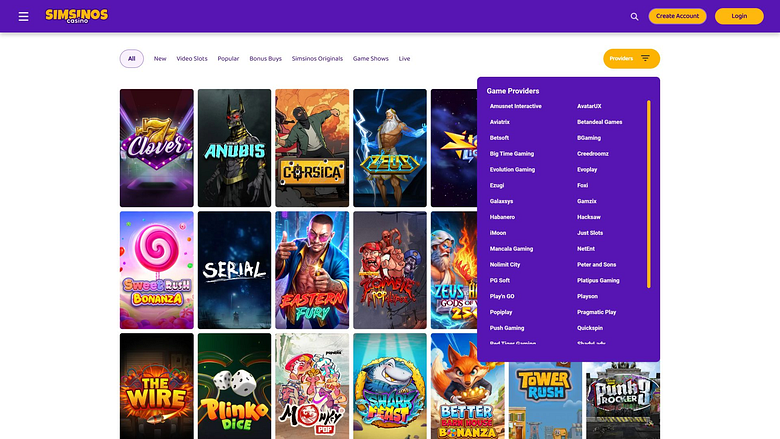
Task: Filter by Mancala Gaming
Action: click(x=511, y=249)
